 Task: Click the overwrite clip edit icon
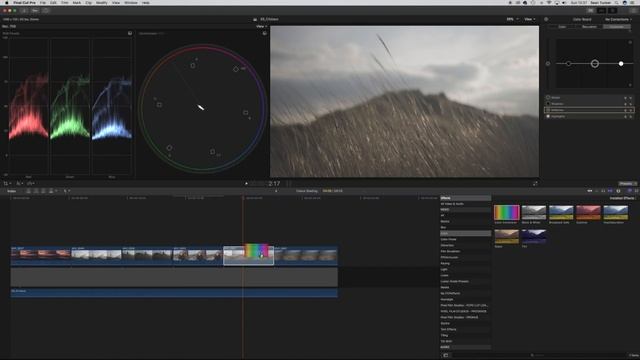pos(51,191)
